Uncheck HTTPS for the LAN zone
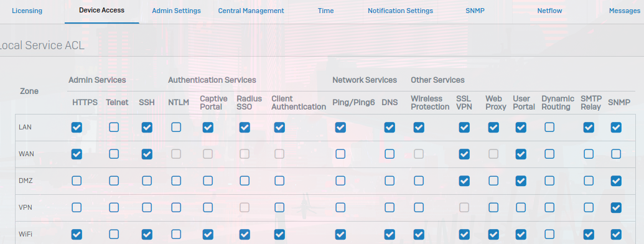The width and height of the screenshot is (644, 244). coord(77,128)
